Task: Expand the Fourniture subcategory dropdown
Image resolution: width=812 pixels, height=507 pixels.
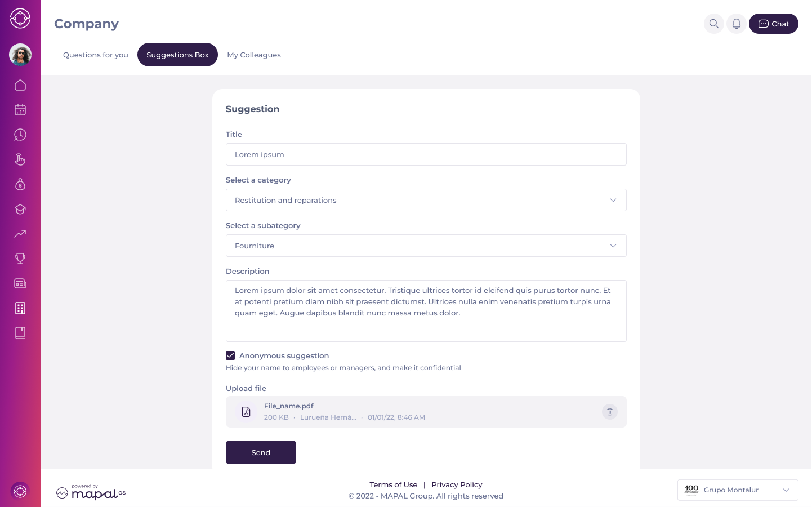Action: pyautogui.click(x=426, y=246)
